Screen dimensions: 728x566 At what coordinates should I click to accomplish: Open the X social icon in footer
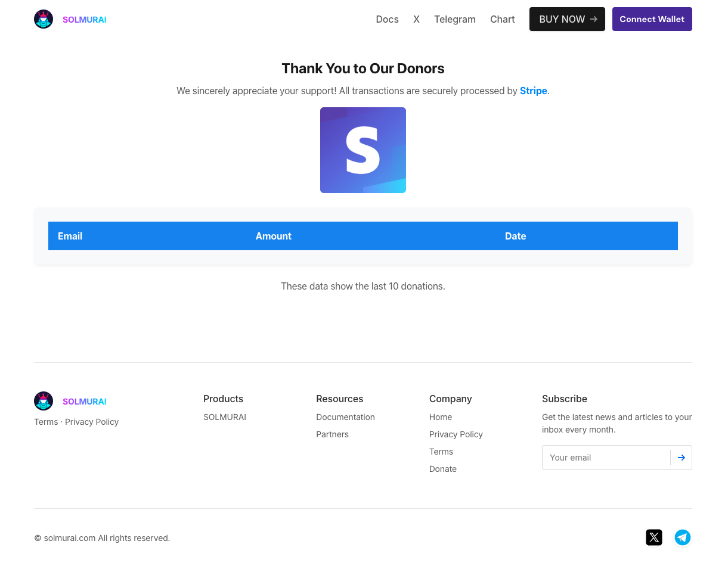pyautogui.click(x=653, y=537)
